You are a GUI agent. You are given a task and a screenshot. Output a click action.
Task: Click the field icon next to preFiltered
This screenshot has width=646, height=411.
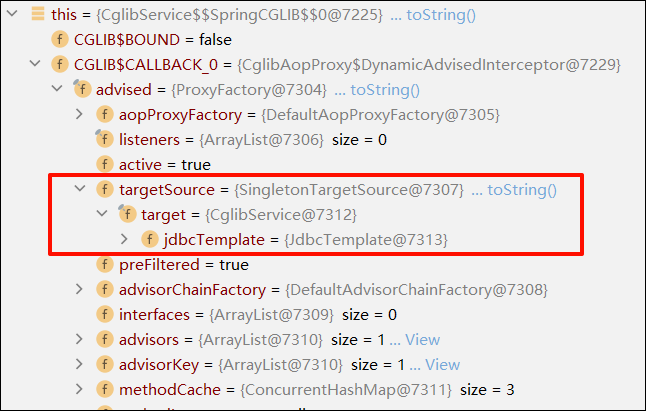click(x=104, y=265)
